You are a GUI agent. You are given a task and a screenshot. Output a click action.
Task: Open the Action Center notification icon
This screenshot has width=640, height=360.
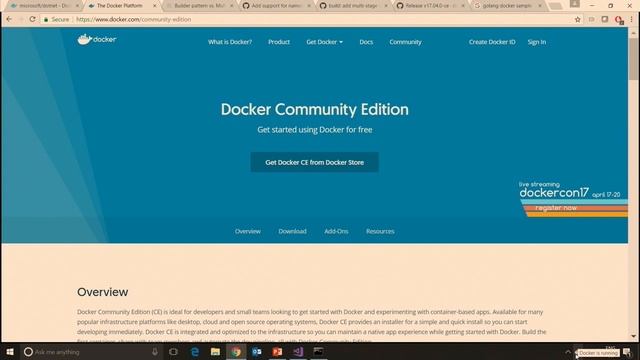[x=627, y=352]
